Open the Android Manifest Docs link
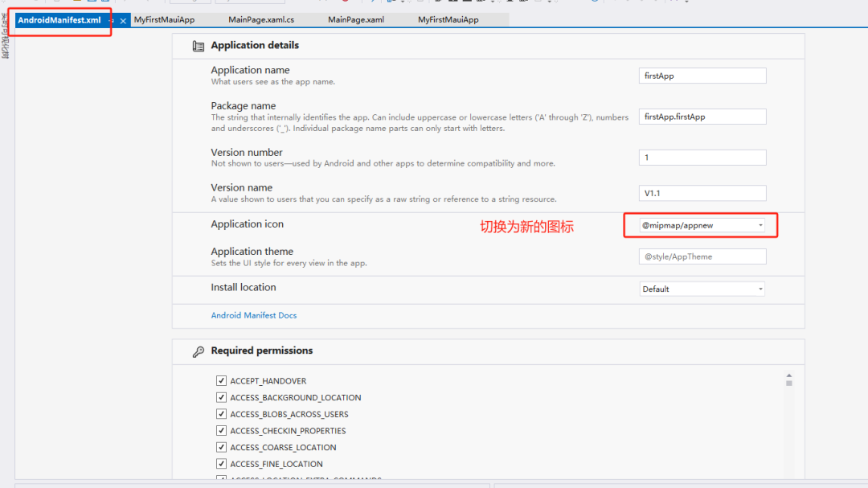The image size is (868, 488). pyautogui.click(x=253, y=315)
